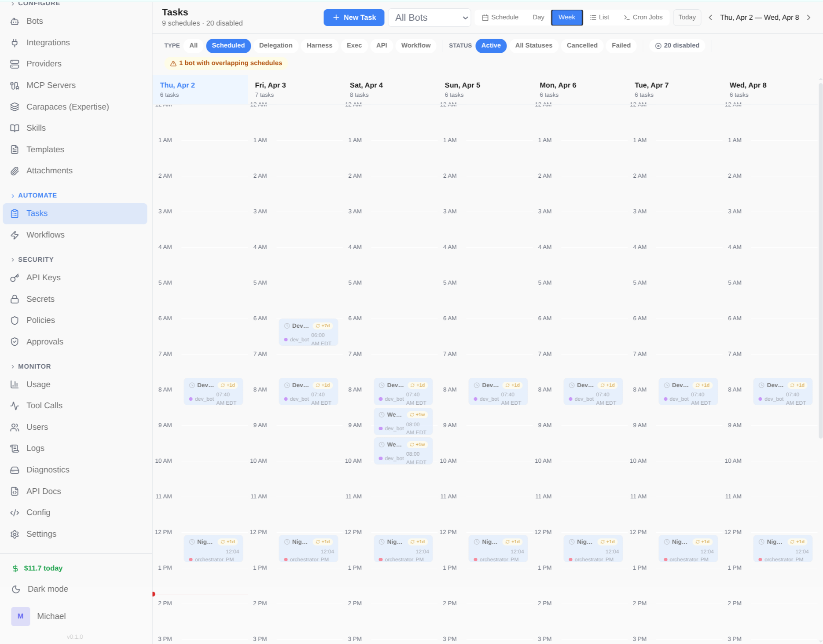Open the All Bots dropdown
The width and height of the screenshot is (823, 644).
click(x=429, y=17)
